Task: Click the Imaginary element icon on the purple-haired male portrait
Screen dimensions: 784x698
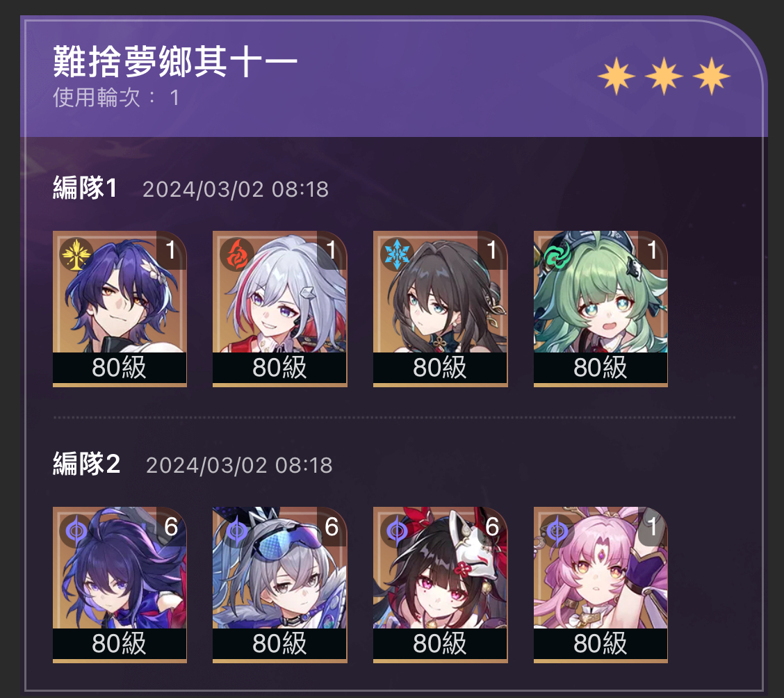Action: coord(76,254)
